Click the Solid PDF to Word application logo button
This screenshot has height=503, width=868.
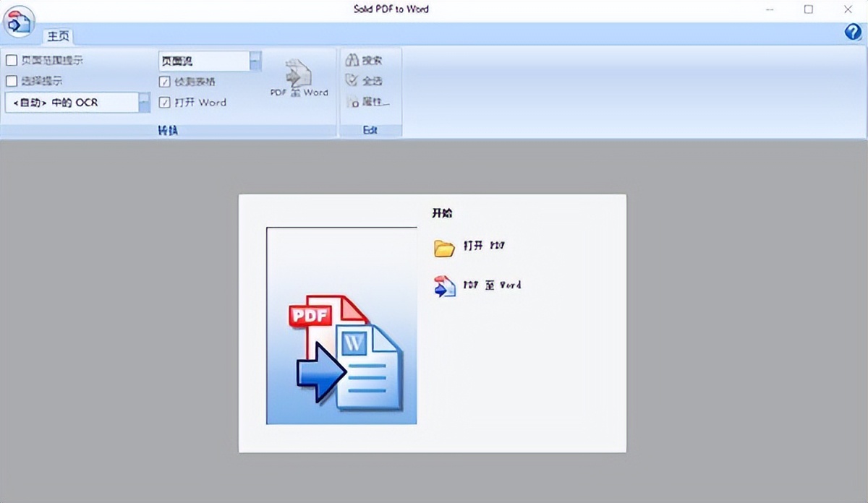[x=19, y=22]
